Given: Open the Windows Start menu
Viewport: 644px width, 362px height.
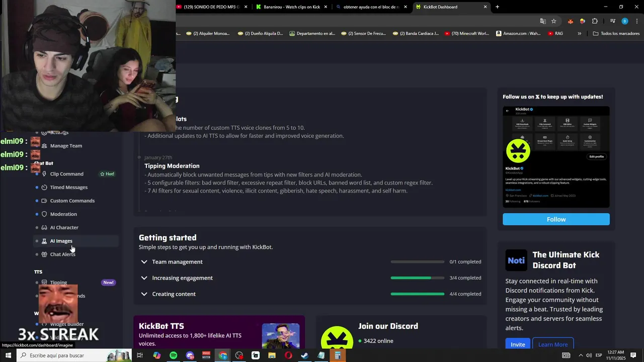Looking at the screenshot, I should point(9,355).
